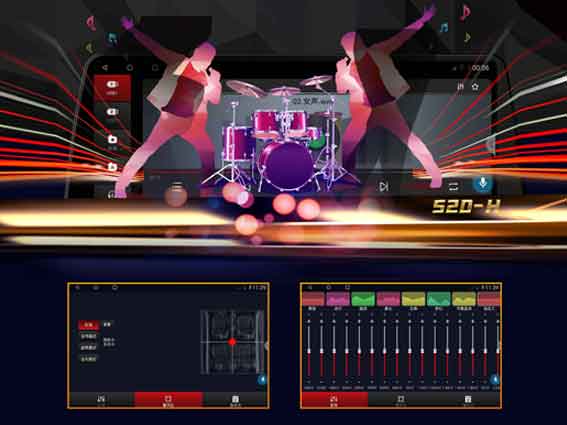Open the equalizer icon beside the star
Screen dimensions: 567x425
[461, 86]
